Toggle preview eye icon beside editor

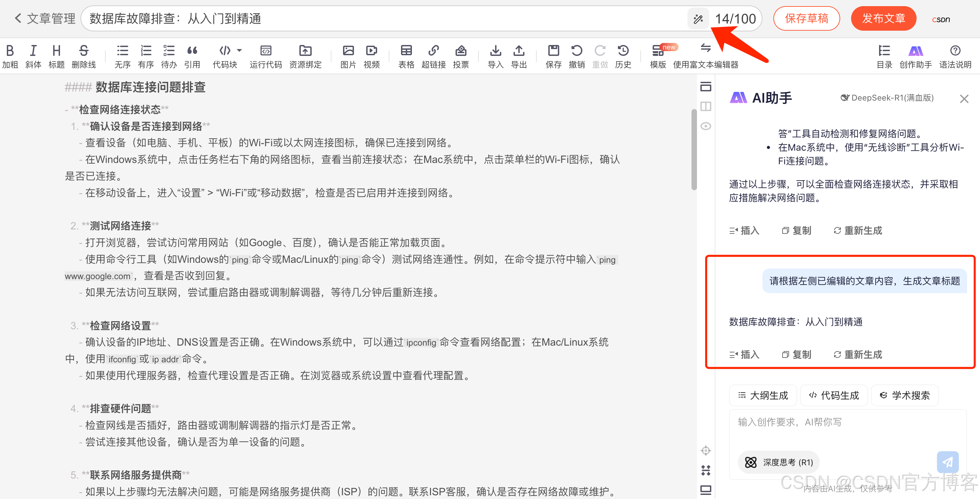pos(706,126)
